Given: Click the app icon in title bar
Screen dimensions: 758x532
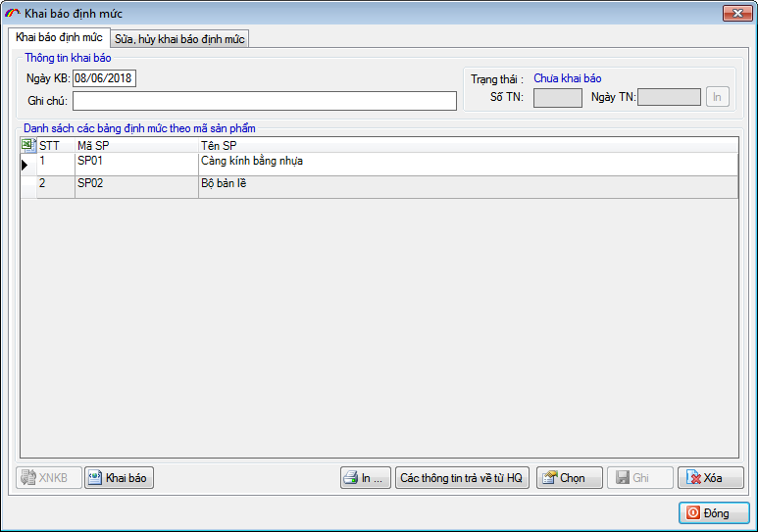Looking at the screenshot, I should pyautogui.click(x=12, y=14).
